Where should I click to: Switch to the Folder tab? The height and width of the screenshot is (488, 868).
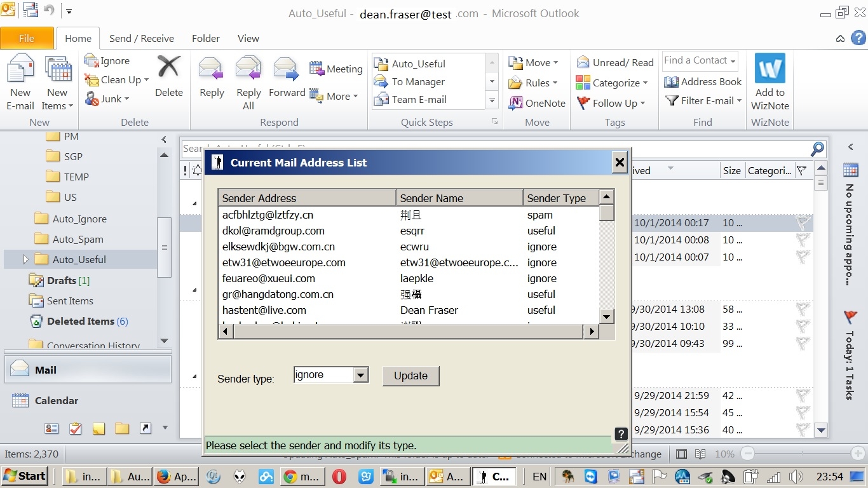point(206,38)
